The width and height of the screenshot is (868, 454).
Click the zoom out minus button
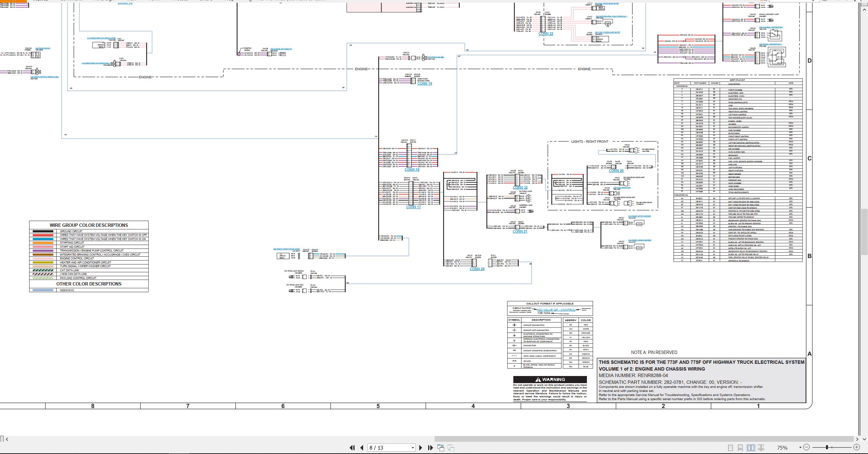point(806,447)
